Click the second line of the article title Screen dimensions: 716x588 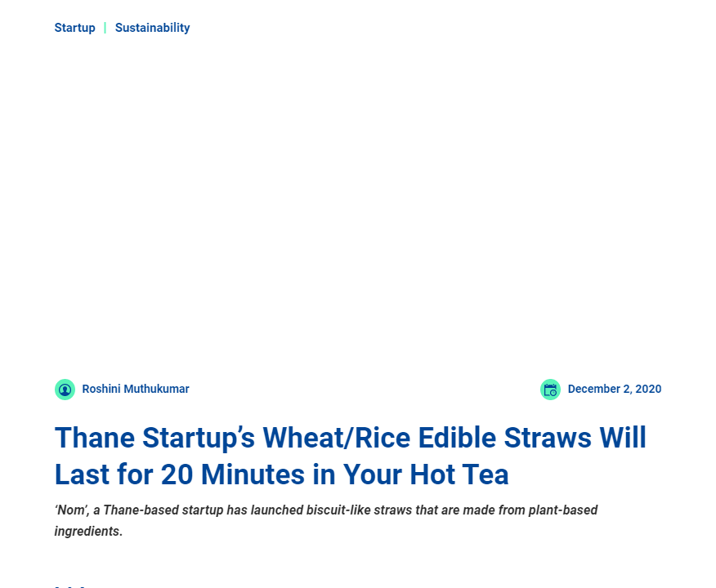281,474
